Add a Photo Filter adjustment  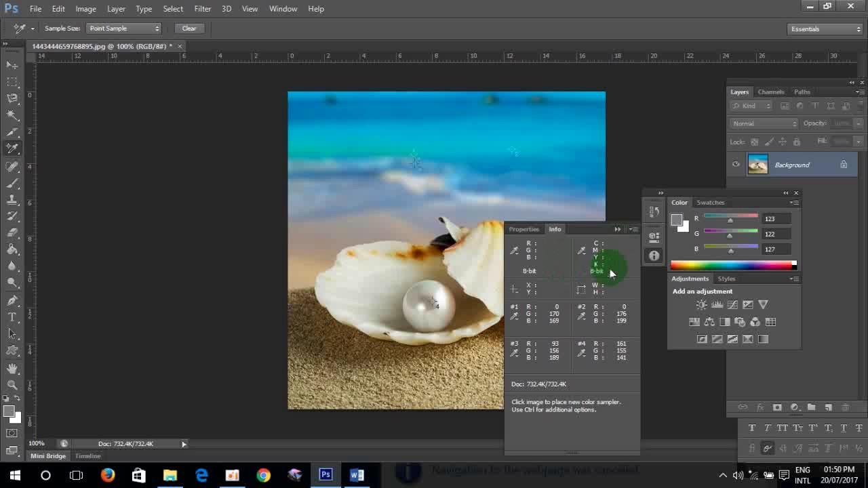[x=740, y=322]
